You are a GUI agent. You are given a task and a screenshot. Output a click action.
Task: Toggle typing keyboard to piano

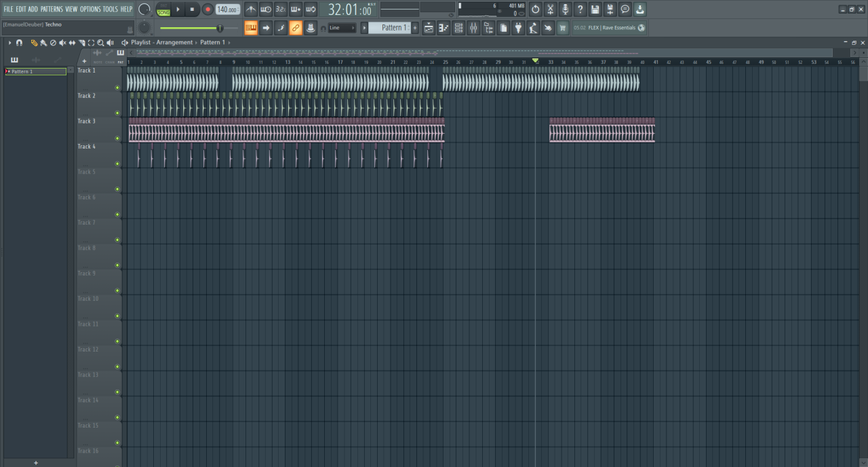tap(251, 28)
